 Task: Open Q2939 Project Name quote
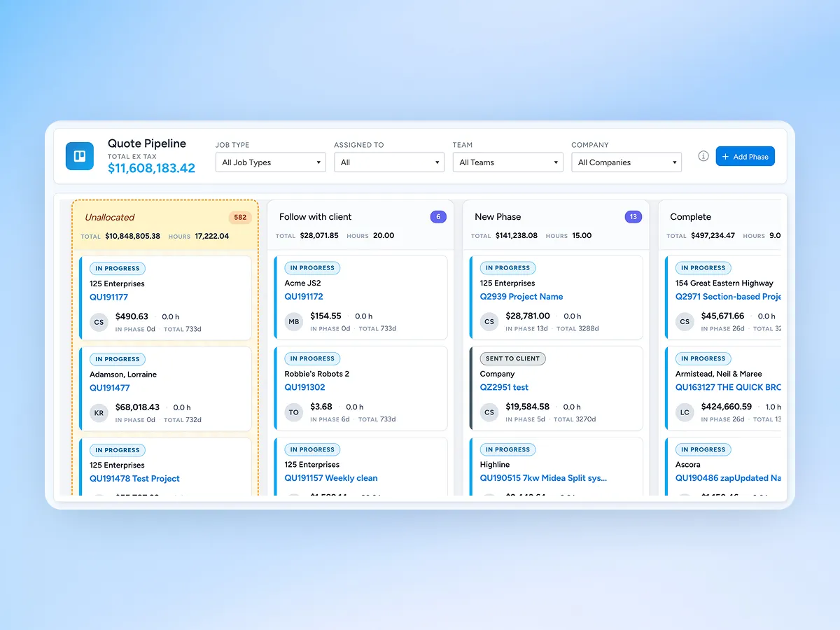tap(521, 297)
